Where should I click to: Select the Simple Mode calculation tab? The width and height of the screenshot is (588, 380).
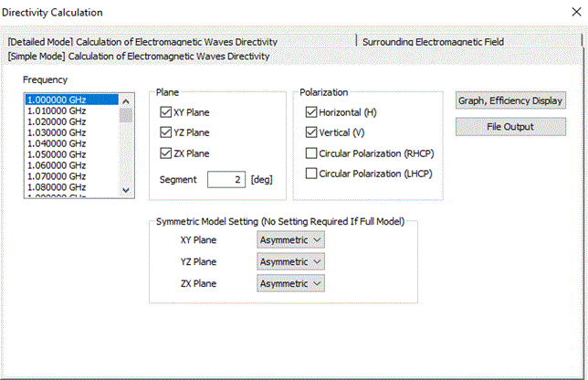(139, 56)
